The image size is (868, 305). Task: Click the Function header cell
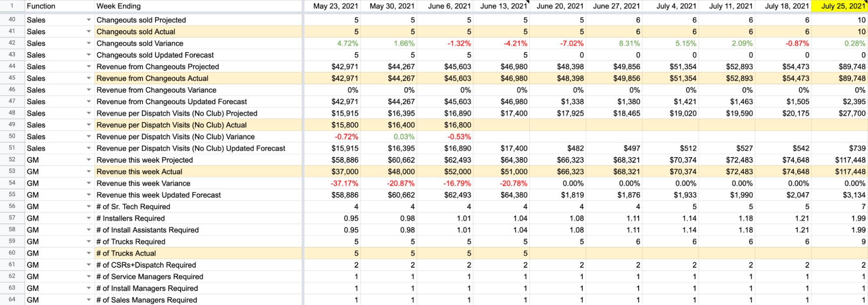(x=59, y=6)
